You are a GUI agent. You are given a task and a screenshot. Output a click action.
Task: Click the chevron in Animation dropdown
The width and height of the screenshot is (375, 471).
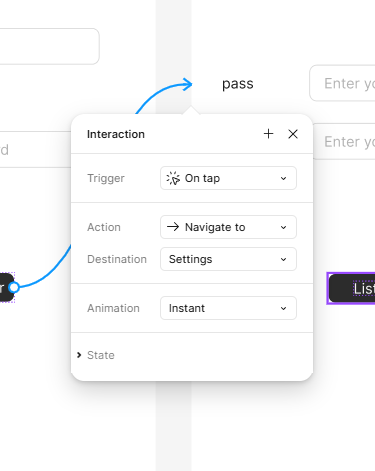click(283, 308)
